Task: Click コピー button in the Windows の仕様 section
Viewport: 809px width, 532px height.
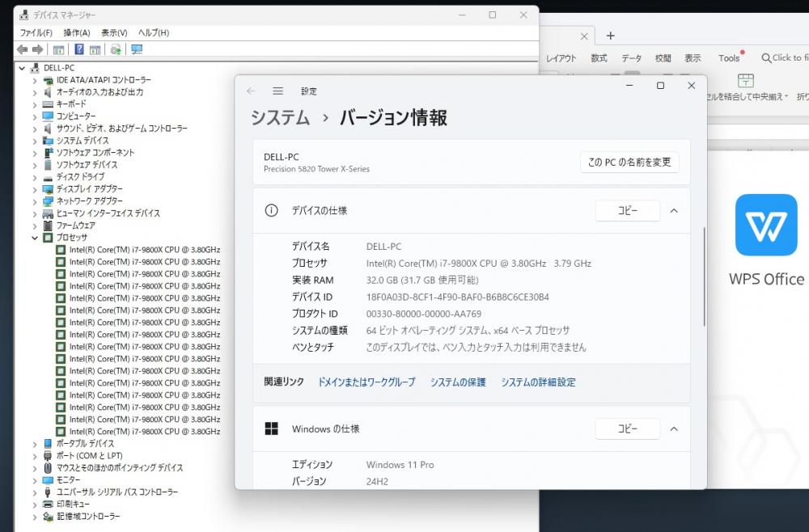Action: (x=628, y=429)
